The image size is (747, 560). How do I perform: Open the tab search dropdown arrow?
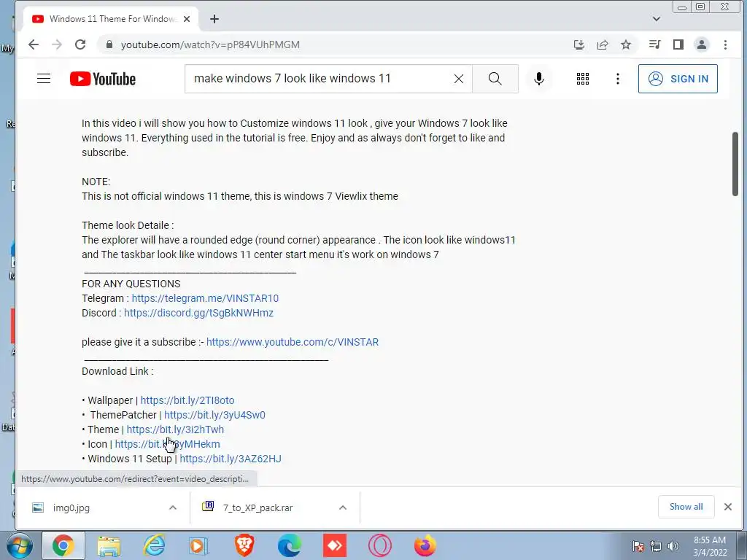[x=656, y=19]
